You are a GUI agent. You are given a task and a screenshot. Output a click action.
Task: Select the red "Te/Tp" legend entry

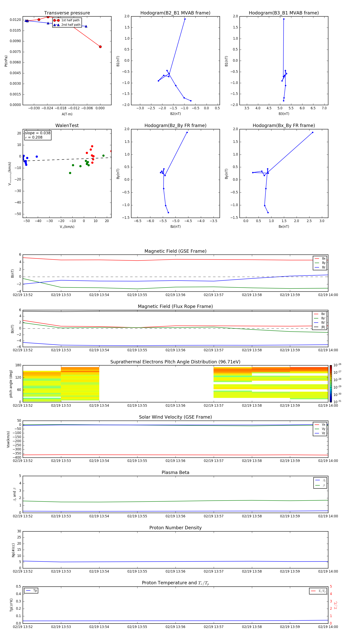point(318,591)
